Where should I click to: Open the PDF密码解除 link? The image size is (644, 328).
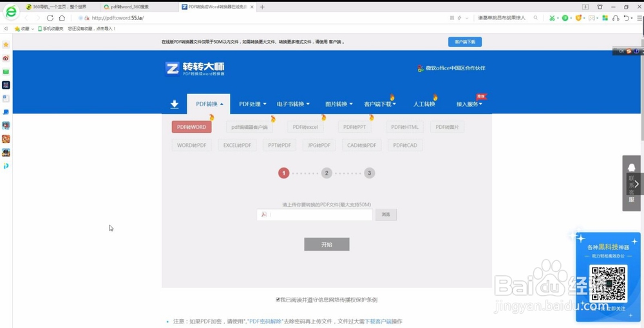click(x=266, y=322)
